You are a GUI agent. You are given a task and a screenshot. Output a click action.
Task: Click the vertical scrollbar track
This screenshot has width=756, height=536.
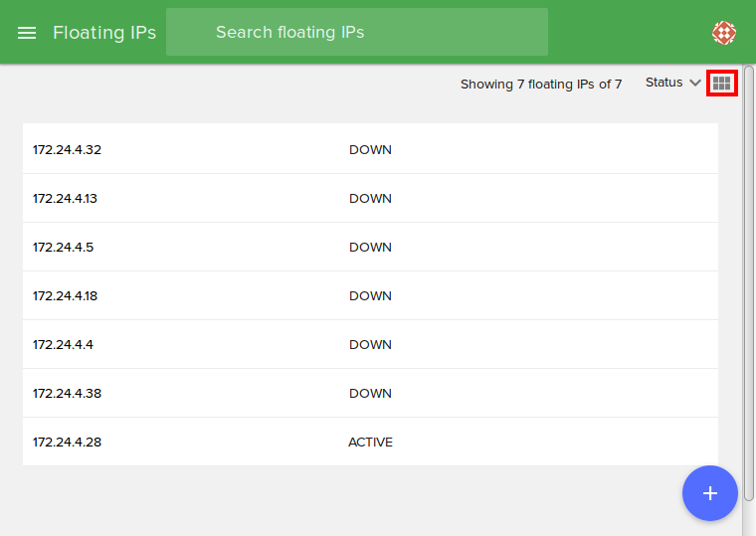pos(748,298)
